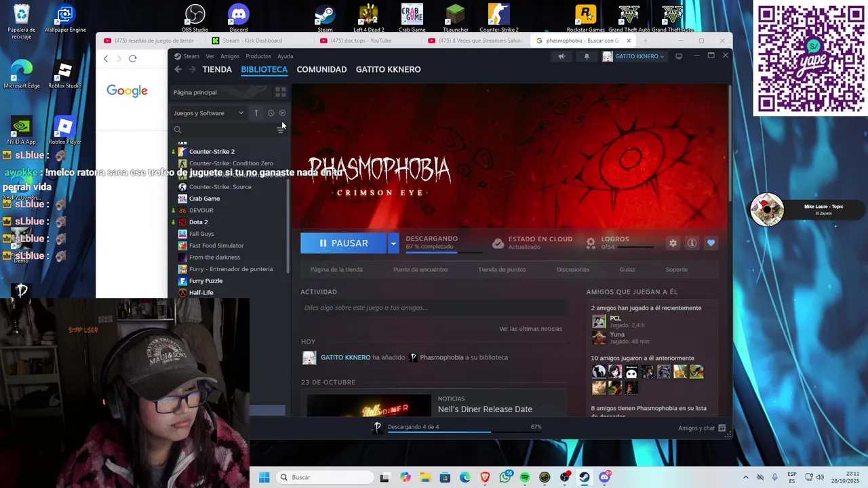Screen dimensions: 868x488
Task: Pause the Phasmophobia download
Action: (344, 243)
